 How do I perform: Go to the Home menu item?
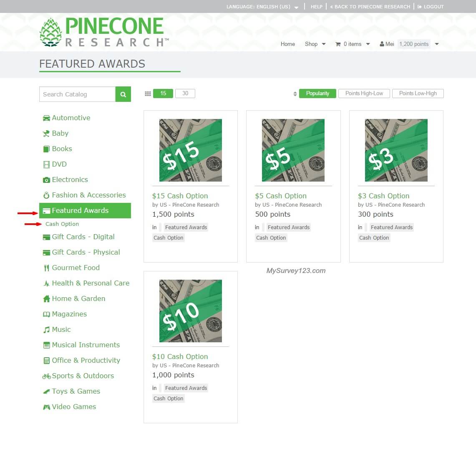(x=287, y=44)
